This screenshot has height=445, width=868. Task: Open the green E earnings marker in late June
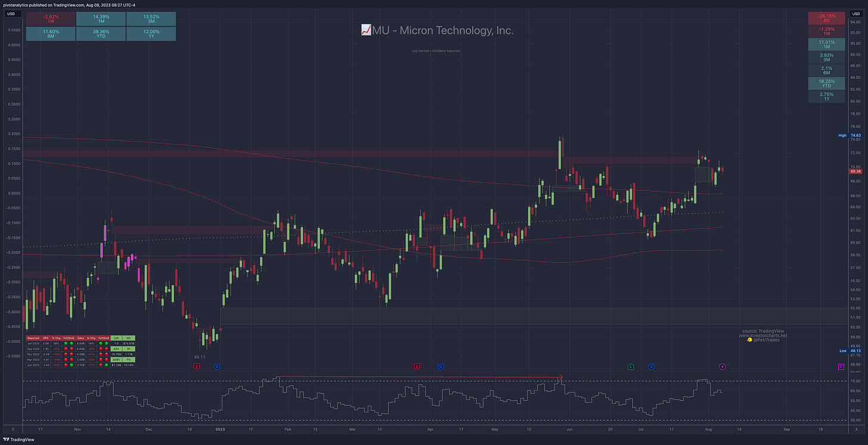[x=631, y=366]
